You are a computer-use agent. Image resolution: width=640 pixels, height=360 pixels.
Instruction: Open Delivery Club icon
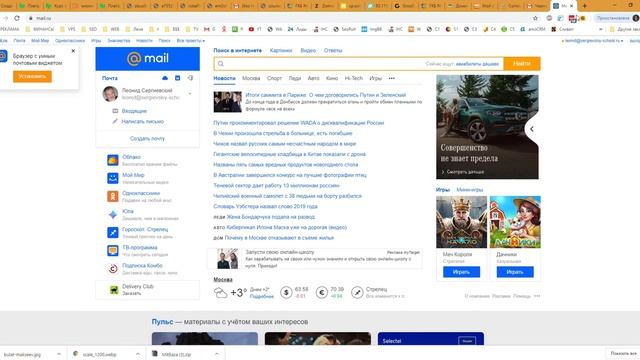tap(114, 289)
